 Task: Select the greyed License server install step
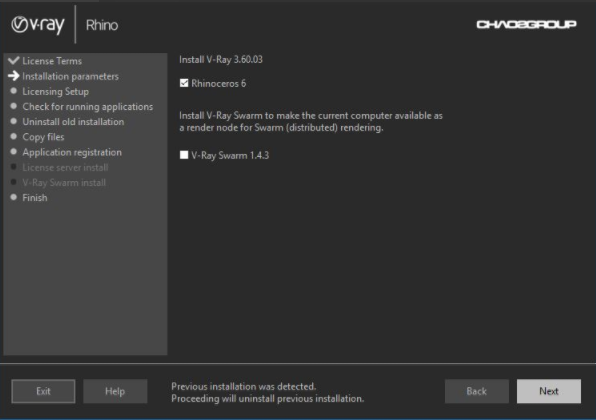(65, 168)
